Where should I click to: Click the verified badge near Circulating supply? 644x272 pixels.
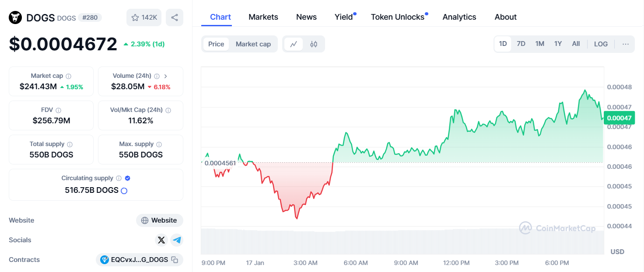point(128,178)
